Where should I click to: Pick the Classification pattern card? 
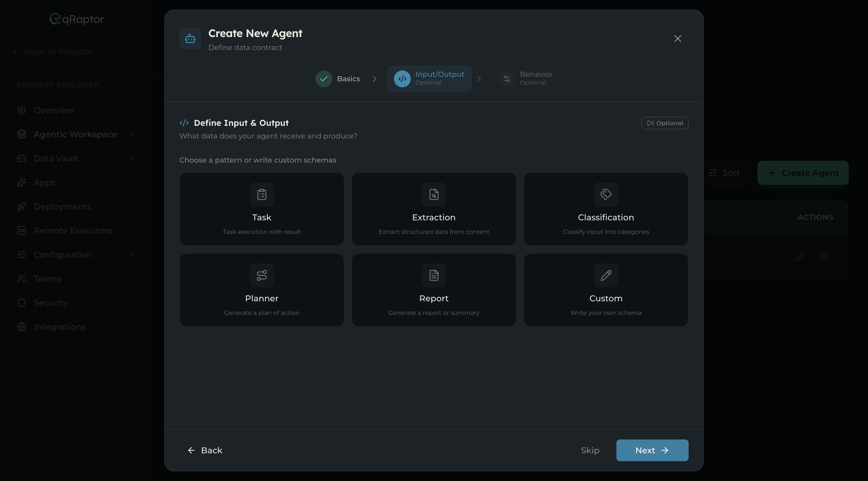point(606,209)
